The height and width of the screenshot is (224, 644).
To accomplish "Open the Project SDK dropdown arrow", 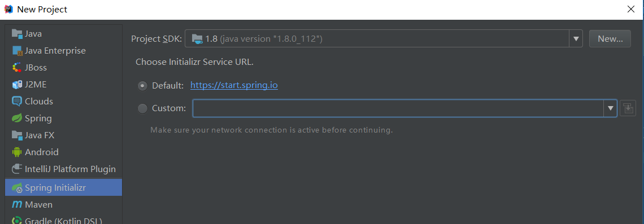I will (576, 38).
